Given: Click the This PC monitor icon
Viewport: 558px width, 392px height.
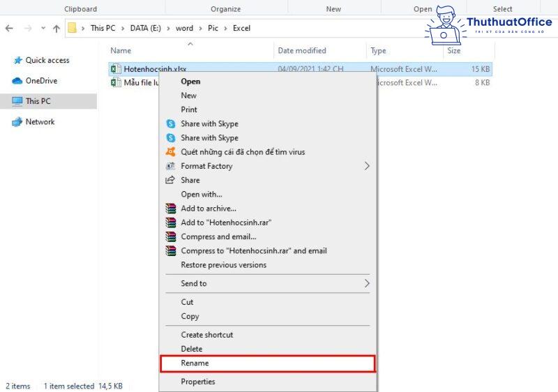Looking at the screenshot, I should point(17,101).
